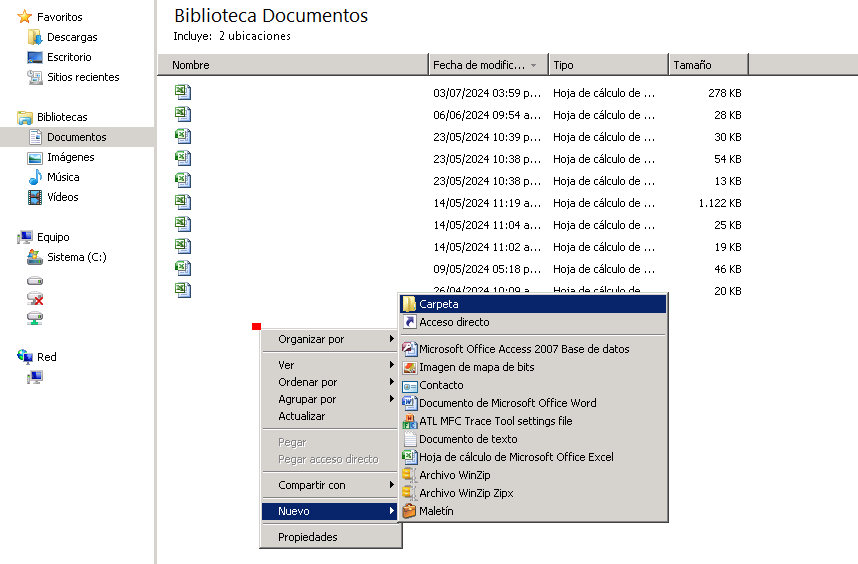Click the disconnected network drive with red X

tap(35, 299)
